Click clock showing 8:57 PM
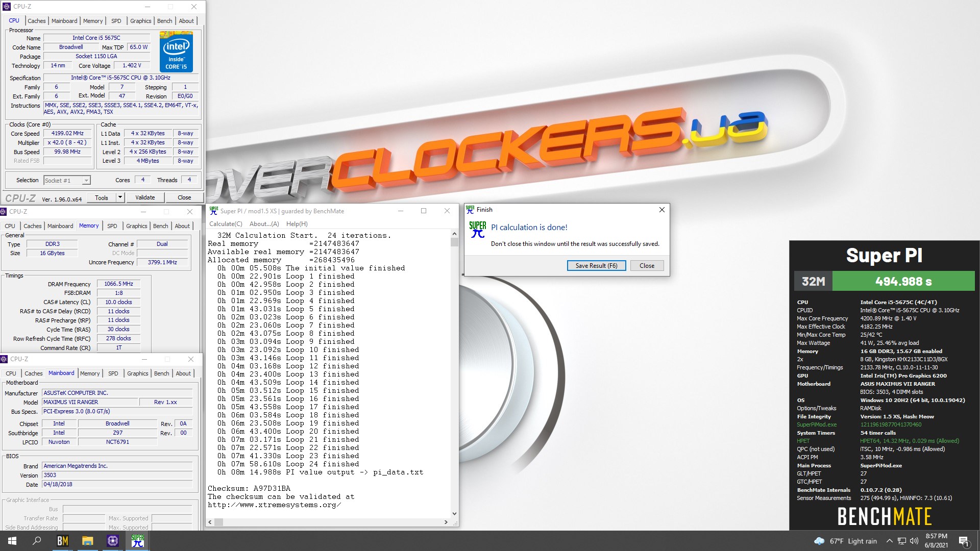This screenshot has width=980, height=551. [936, 536]
